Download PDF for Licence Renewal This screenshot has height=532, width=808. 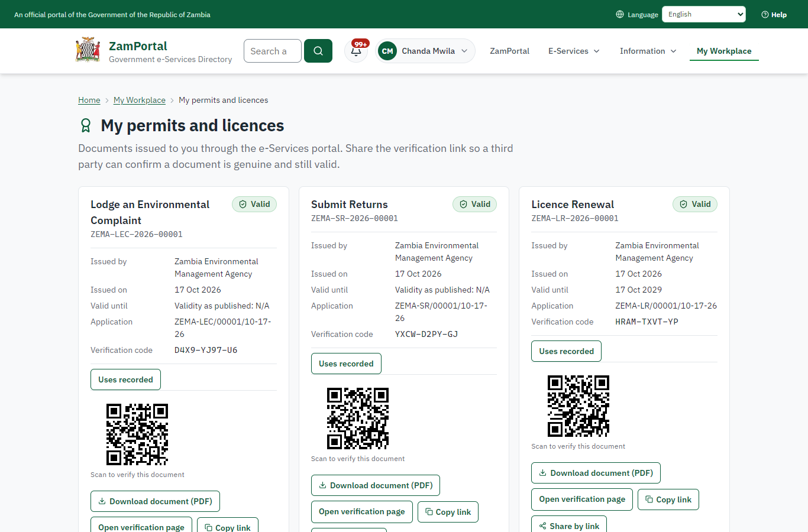[x=596, y=473]
